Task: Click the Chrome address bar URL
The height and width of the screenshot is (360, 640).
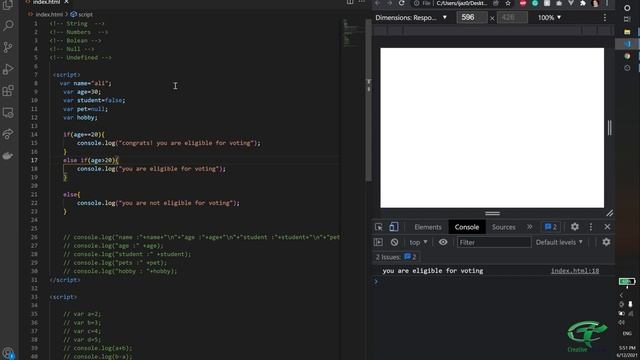Action: coord(461,3)
